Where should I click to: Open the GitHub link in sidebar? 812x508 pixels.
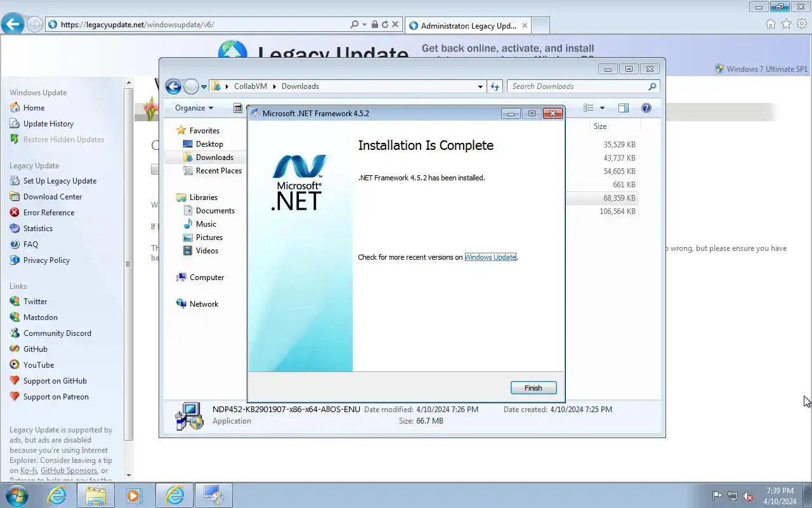(35, 349)
